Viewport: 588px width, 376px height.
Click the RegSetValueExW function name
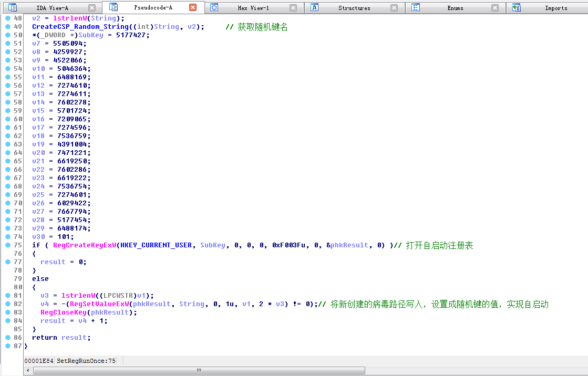tap(99, 304)
